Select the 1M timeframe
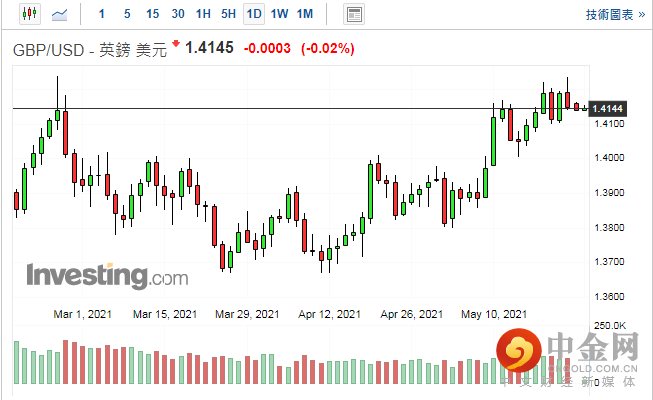This screenshot has width=653, height=400. [x=305, y=14]
